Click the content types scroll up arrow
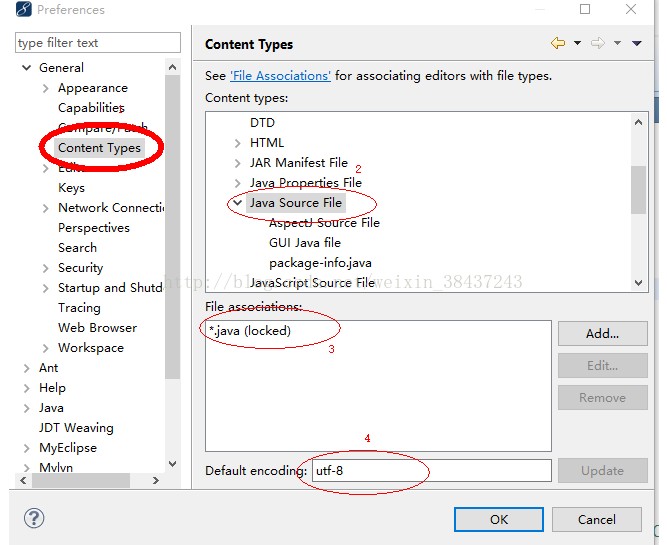The width and height of the screenshot is (667, 545). pos(638,123)
